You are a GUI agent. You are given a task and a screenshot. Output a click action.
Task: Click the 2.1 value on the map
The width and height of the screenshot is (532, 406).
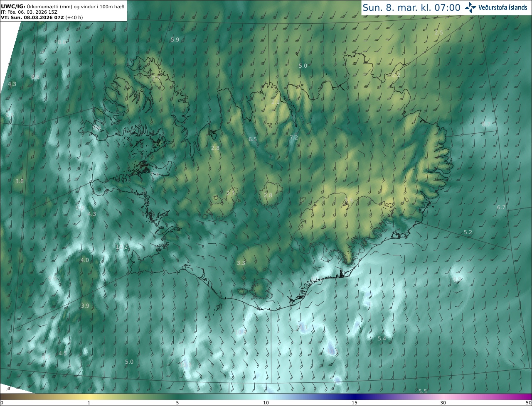[276, 102]
